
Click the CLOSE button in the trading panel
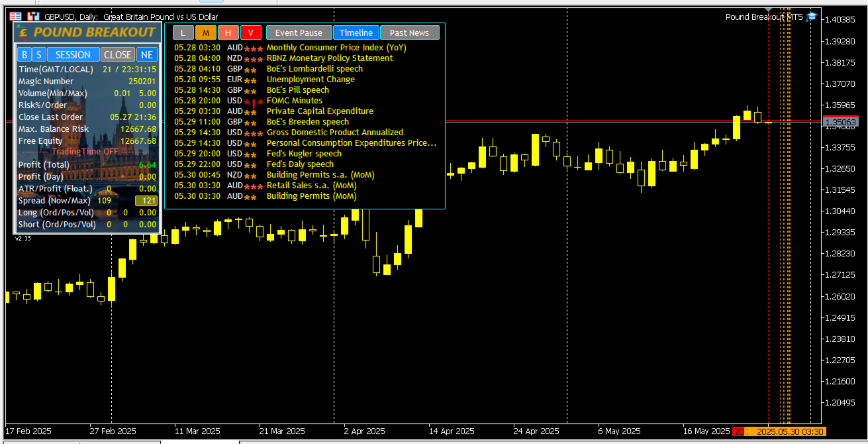(x=118, y=55)
